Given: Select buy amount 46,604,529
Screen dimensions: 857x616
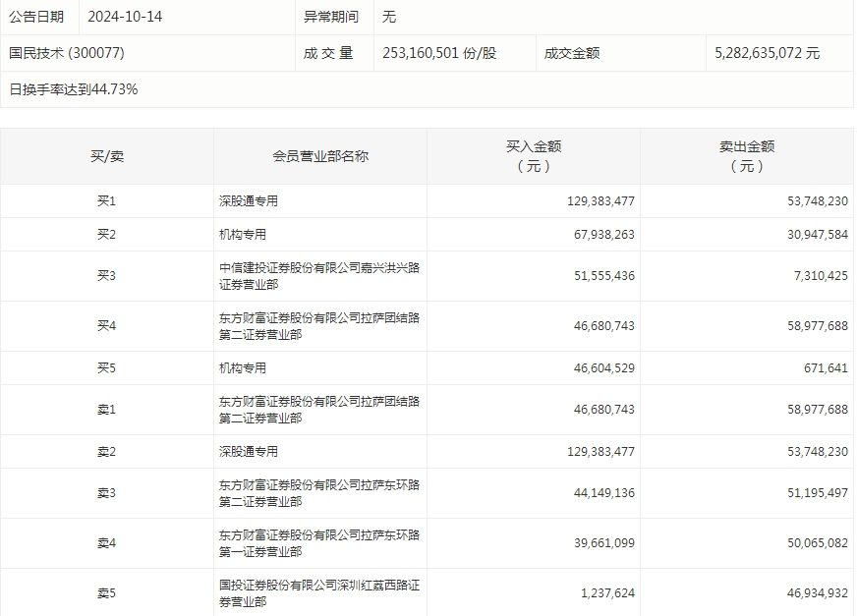Looking at the screenshot, I should (x=604, y=367).
